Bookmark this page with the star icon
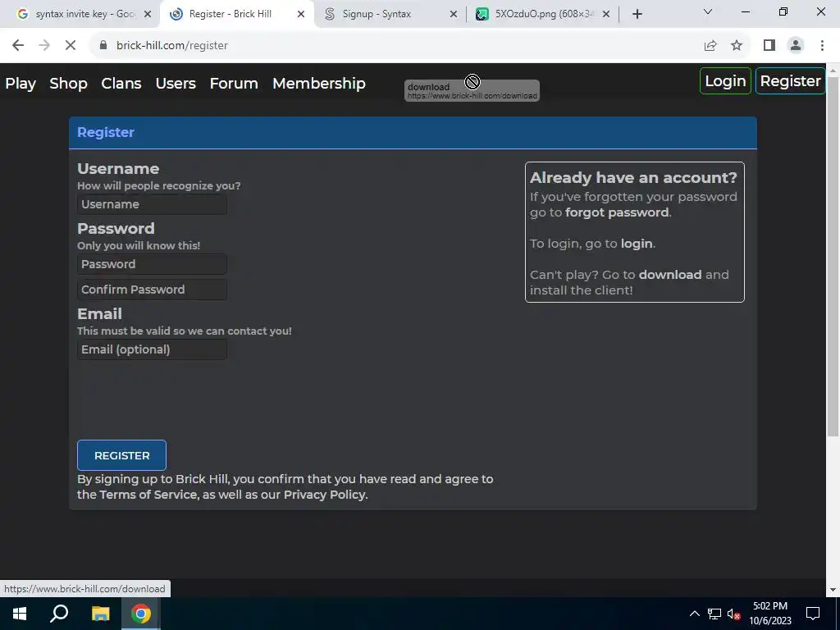This screenshot has width=840, height=630. pyautogui.click(x=737, y=46)
